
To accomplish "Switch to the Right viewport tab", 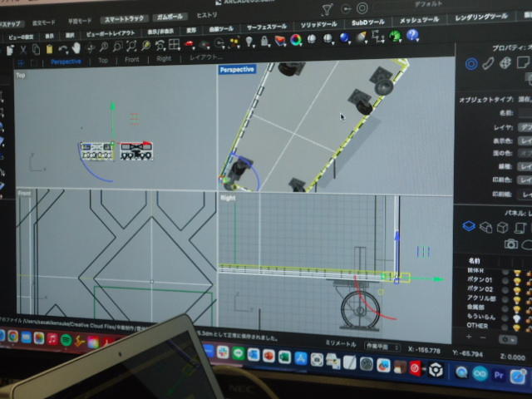I will (x=164, y=59).
